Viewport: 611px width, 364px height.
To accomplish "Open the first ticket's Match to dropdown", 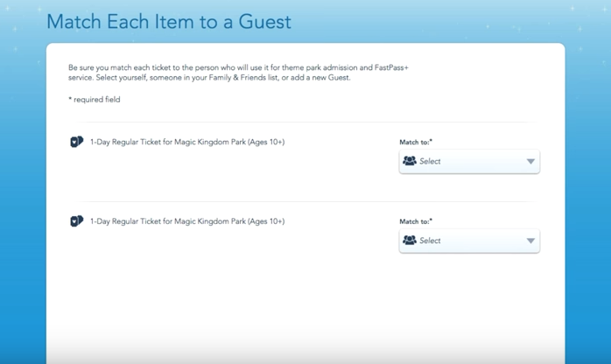I will pyautogui.click(x=469, y=161).
